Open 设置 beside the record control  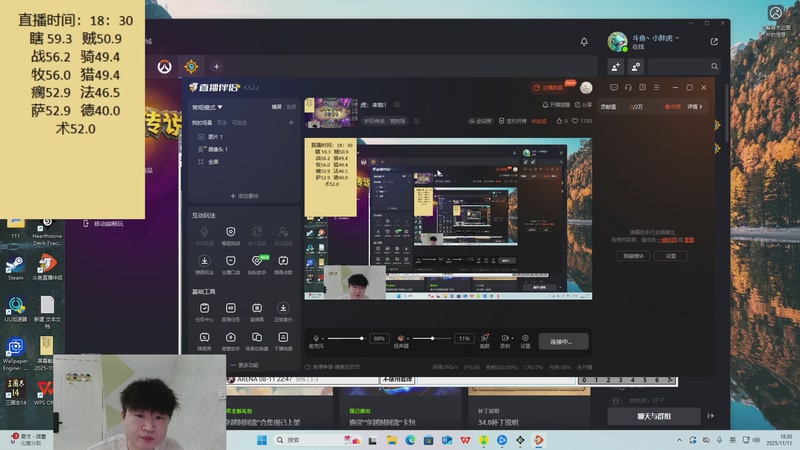point(525,341)
